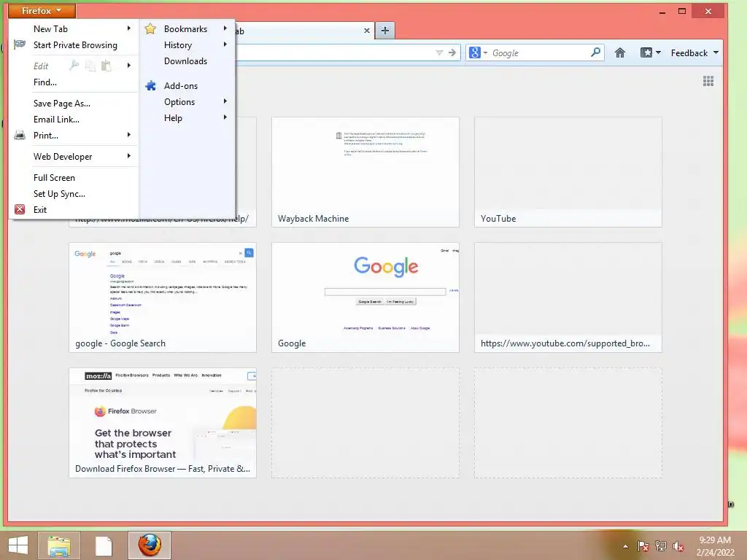Image resolution: width=747 pixels, height=560 pixels.
Task: Click the Print... menu entry
Action: 46,136
